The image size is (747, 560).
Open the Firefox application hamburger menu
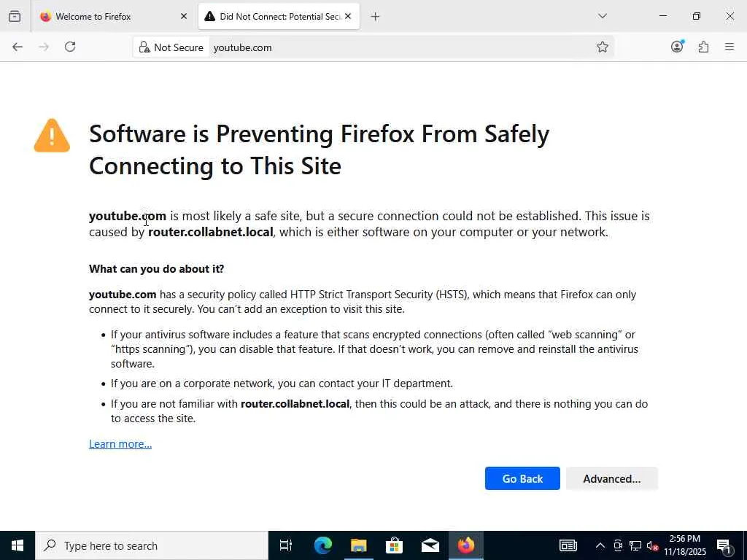(x=729, y=47)
